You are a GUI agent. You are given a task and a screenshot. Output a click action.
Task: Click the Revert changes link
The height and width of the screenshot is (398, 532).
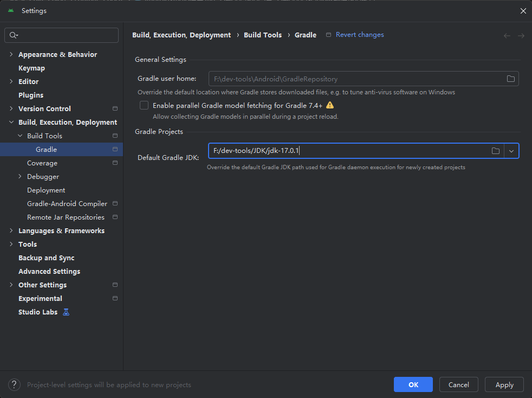360,35
